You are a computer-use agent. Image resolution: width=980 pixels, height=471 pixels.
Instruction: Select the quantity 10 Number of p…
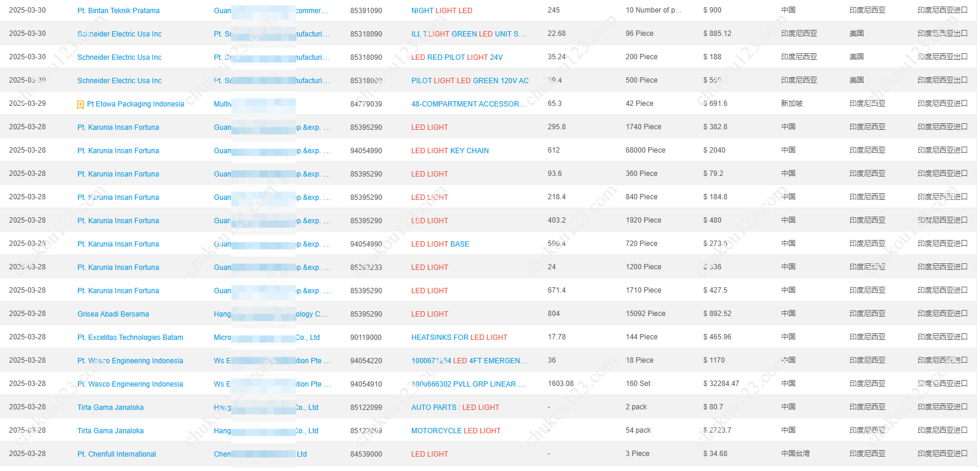click(654, 10)
